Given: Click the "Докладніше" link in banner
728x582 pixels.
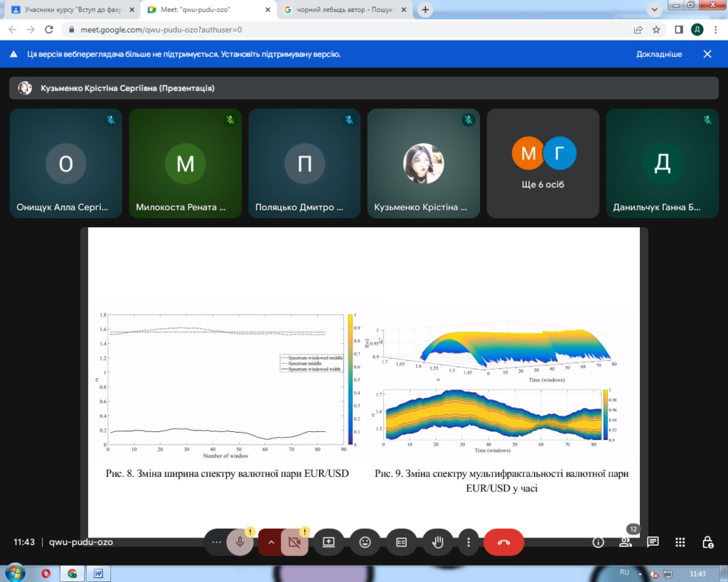Looking at the screenshot, I should 659,54.
